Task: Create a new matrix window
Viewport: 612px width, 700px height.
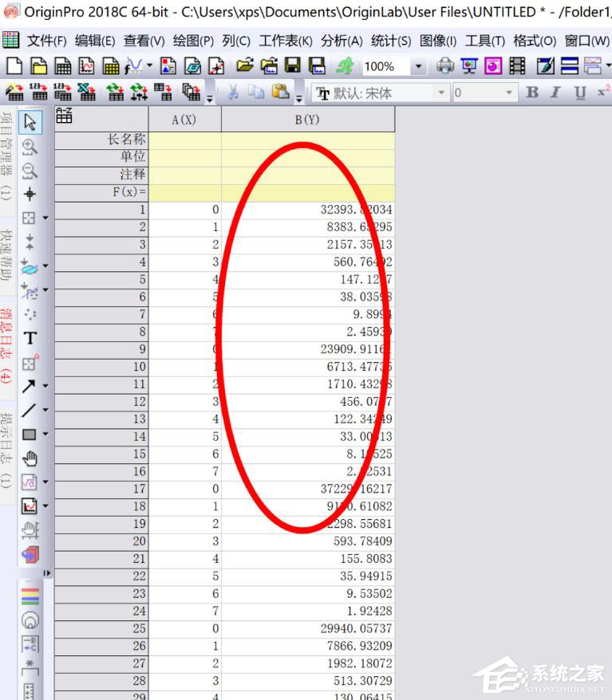Action: 111,66
